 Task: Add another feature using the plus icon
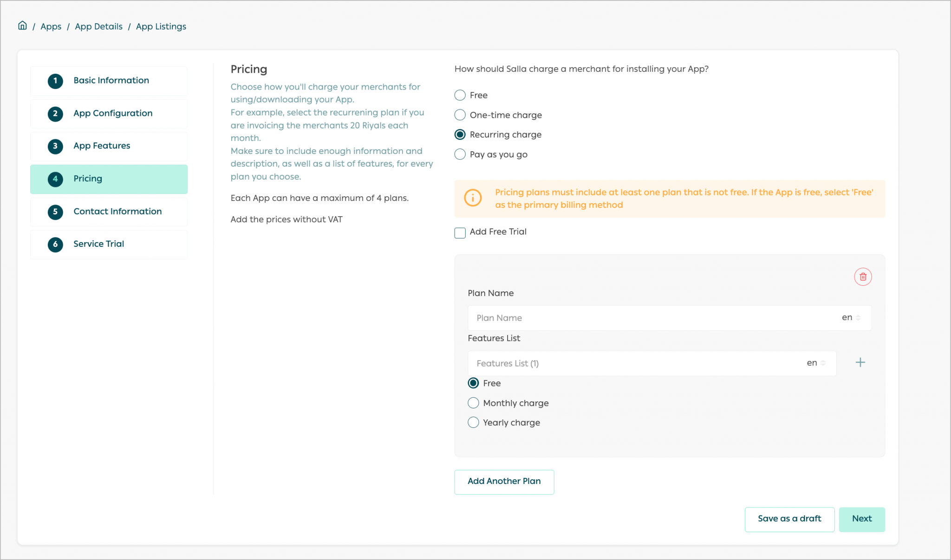[x=860, y=362]
